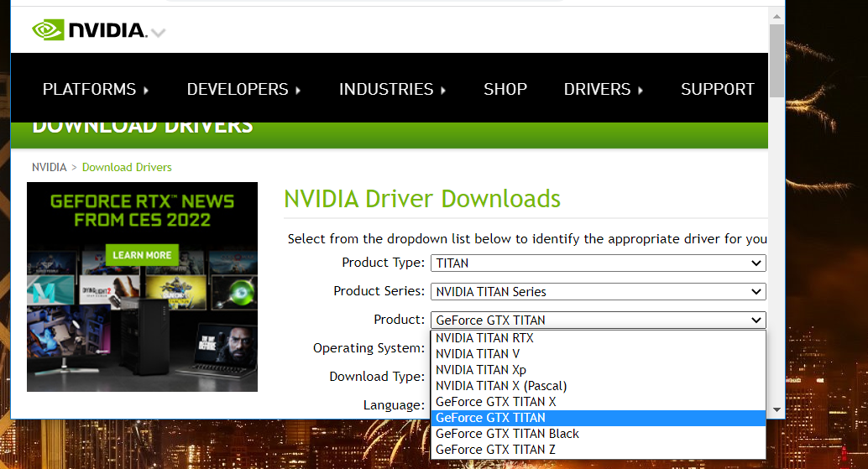Open the Product Series dropdown
The height and width of the screenshot is (469, 868).
[x=599, y=291]
